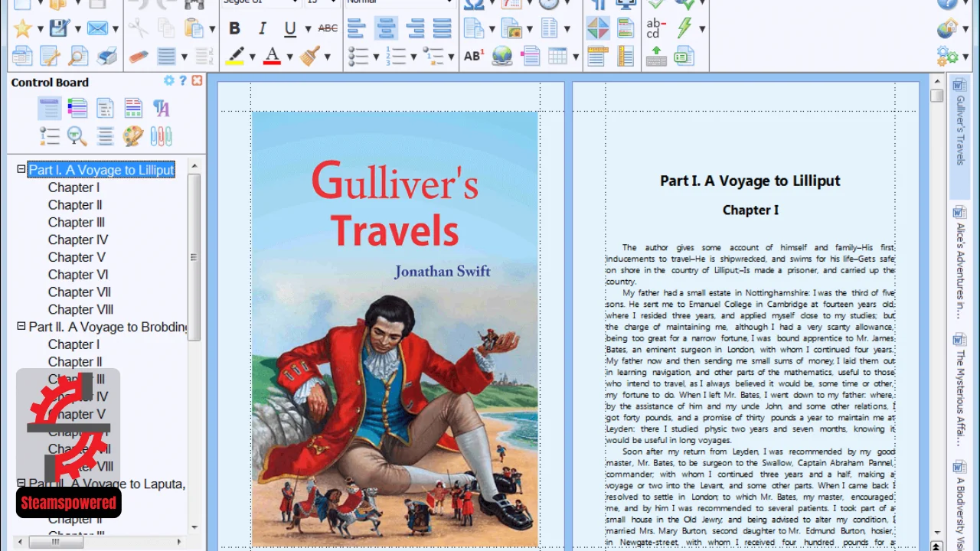Viewport: 980px width, 551px height.
Task: Click red font color A button
Action: (272, 57)
